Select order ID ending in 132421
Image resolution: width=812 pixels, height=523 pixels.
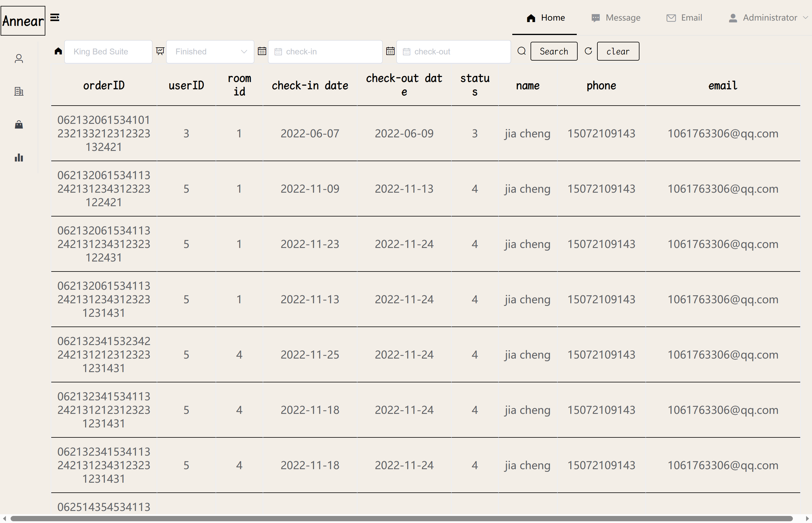click(x=104, y=134)
